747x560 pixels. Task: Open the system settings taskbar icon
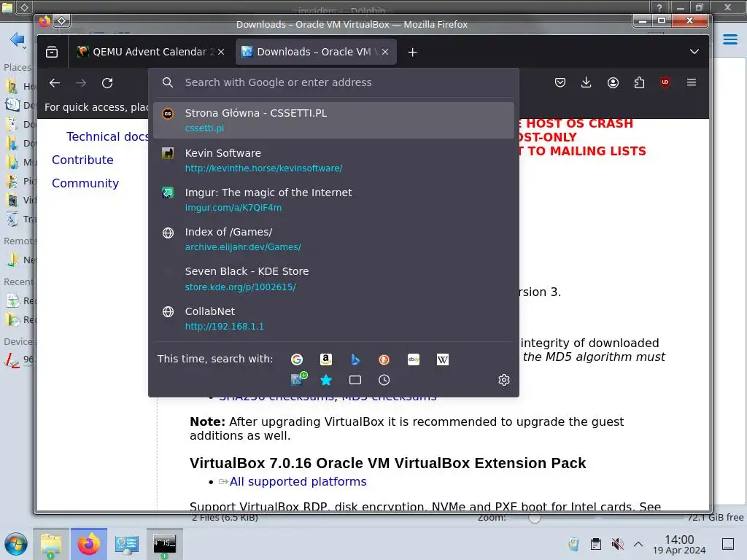point(127,544)
